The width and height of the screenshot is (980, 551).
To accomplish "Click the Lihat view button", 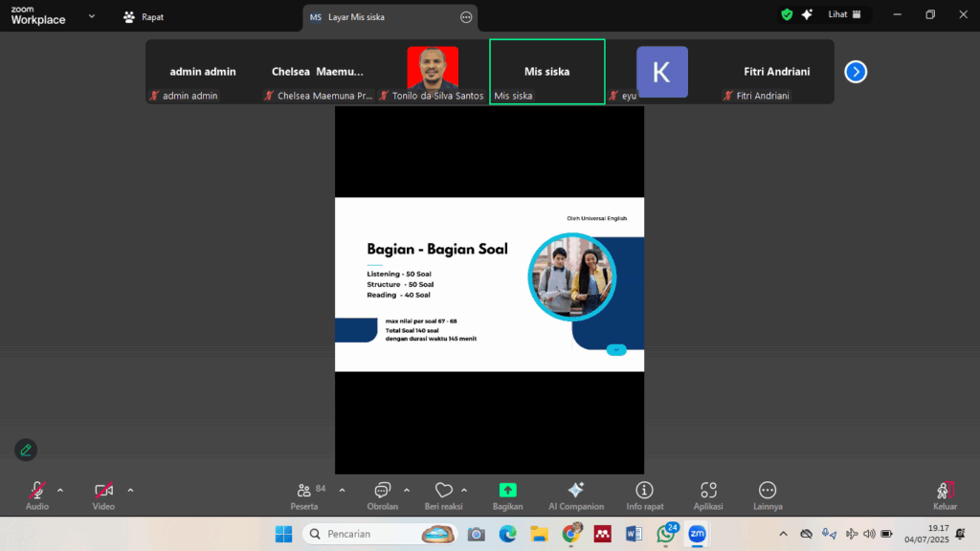I will click(x=844, y=14).
